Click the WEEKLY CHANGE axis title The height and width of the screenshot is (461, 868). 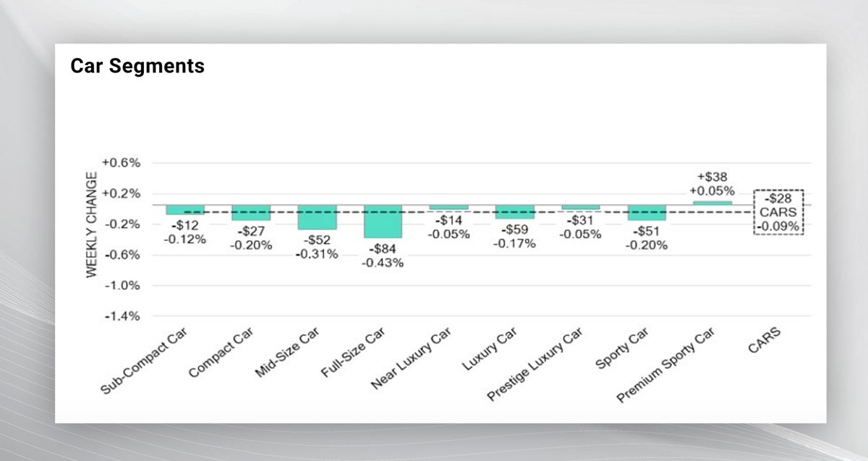(92, 225)
